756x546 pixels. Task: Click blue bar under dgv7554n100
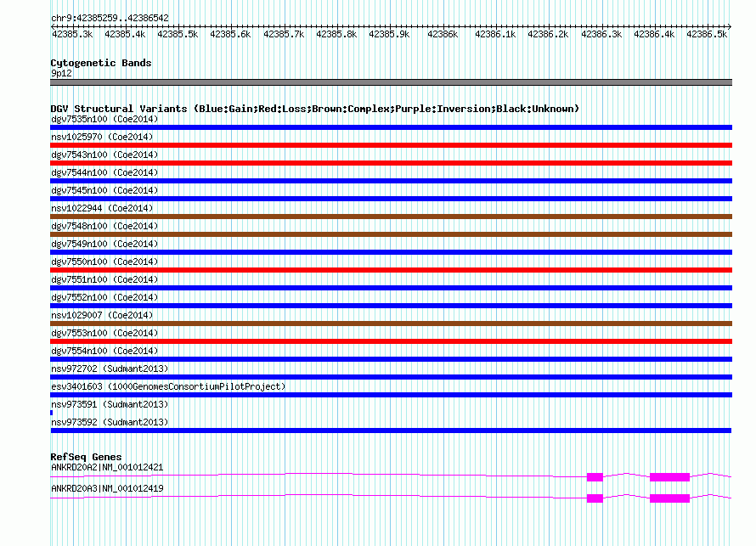click(391, 359)
